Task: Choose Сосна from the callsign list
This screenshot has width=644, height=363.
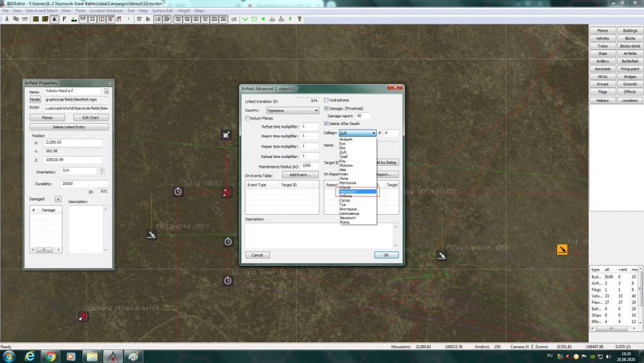Action: pyautogui.click(x=345, y=201)
